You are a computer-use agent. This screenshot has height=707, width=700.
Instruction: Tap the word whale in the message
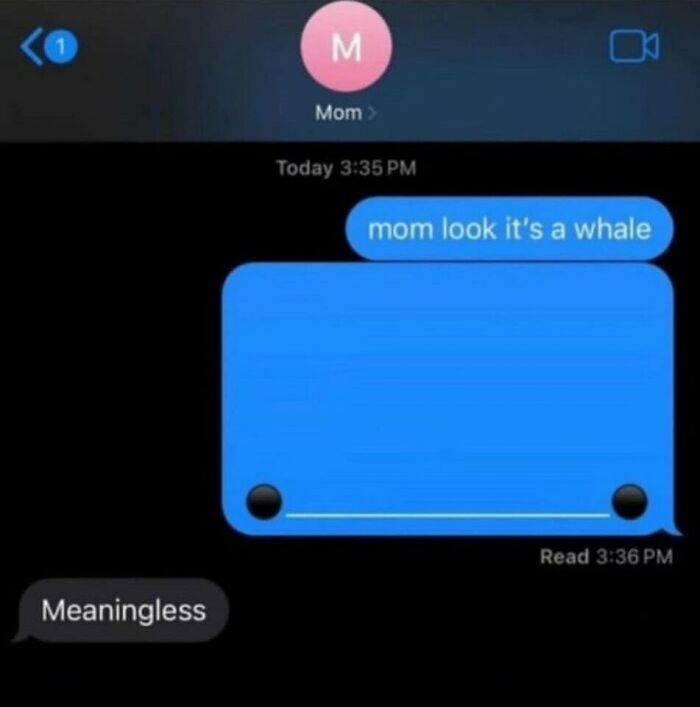(x=612, y=229)
